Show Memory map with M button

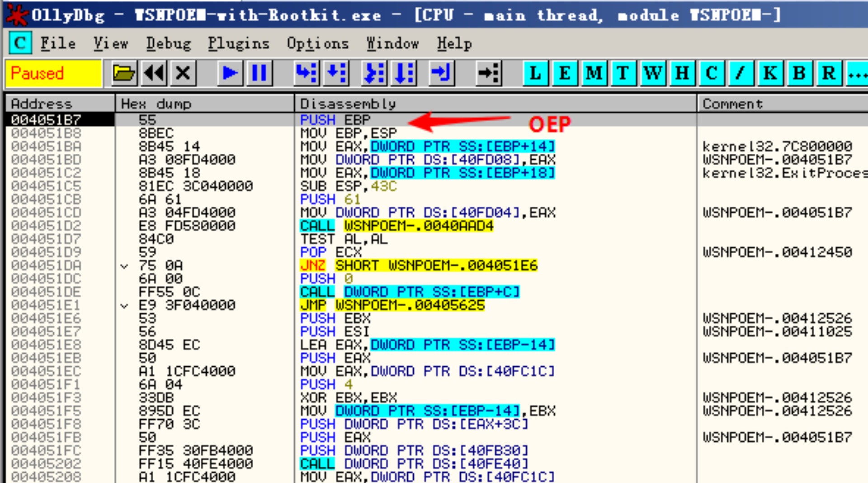[x=594, y=73]
